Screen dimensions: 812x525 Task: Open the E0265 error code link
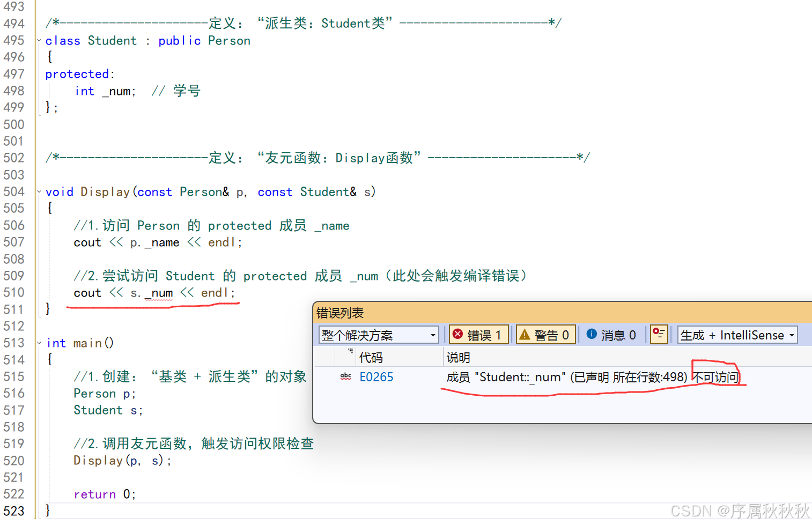(x=377, y=376)
